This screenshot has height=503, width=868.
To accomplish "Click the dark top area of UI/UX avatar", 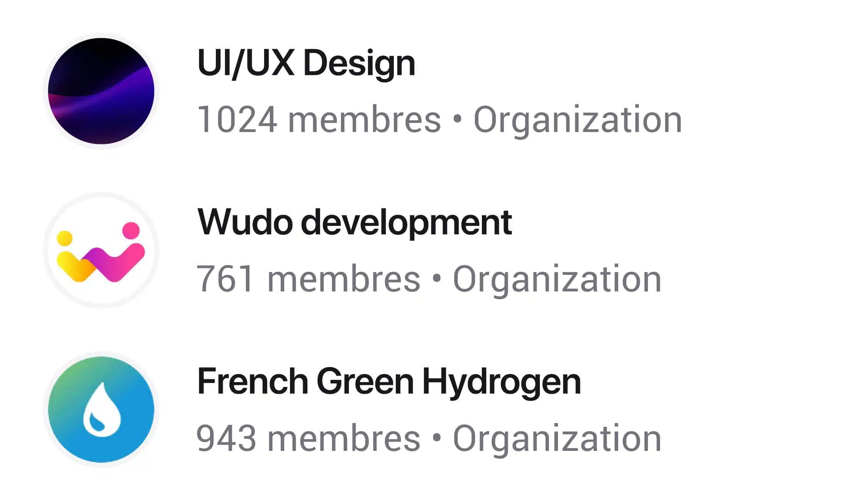I will pyautogui.click(x=100, y=58).
